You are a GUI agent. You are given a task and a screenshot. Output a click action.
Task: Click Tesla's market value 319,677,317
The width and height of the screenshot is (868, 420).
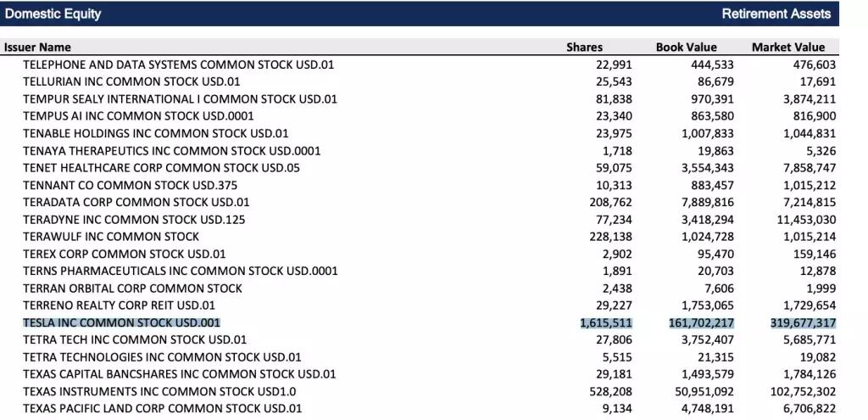pos(793,322)
